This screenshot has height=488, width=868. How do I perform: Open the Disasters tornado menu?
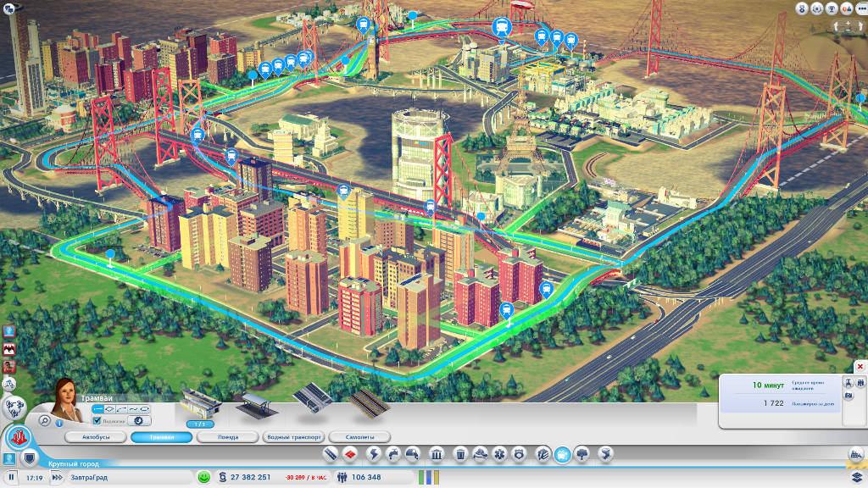(606, 454)
